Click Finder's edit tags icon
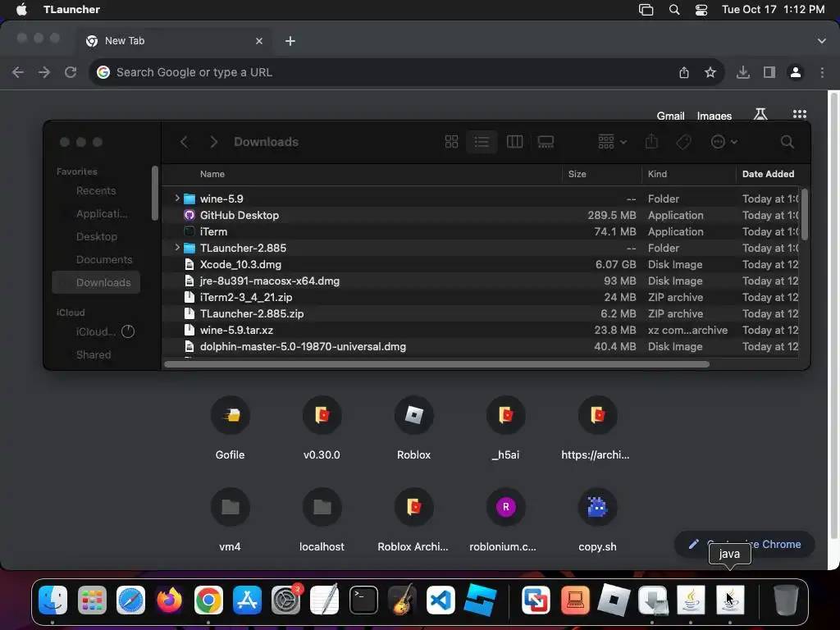This screenshot has height=630, width=840. point(683,142)
